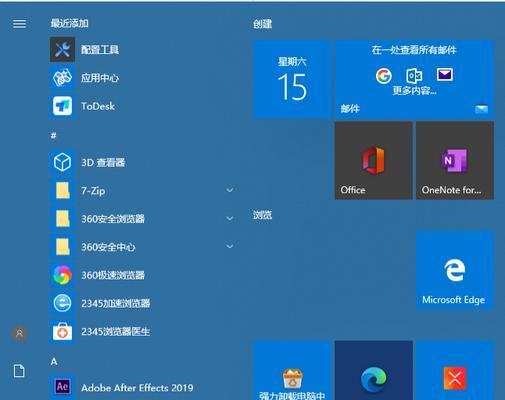Screen dimensions: 505x400
Task: Click the 360安全中心 folder icon
Action: (x=62, y=247)
